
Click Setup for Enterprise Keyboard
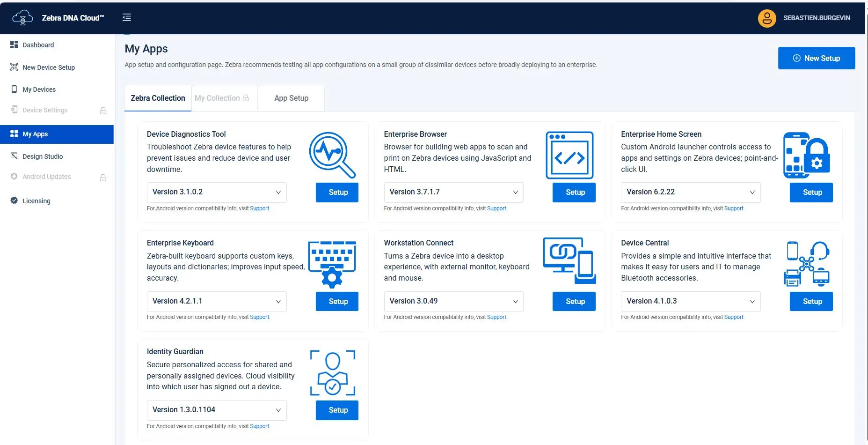337,301
